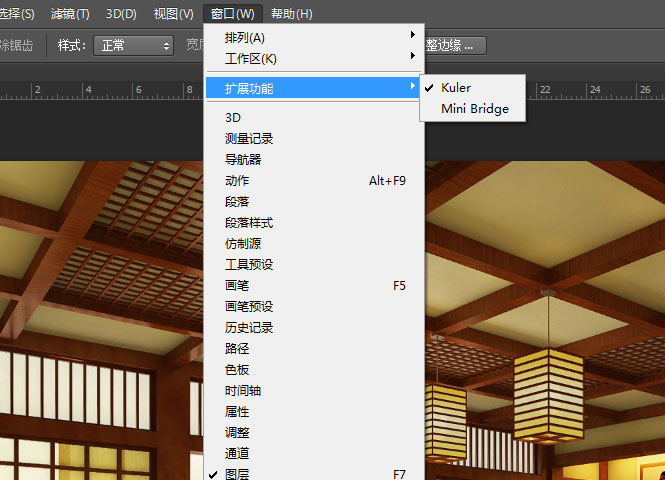Show the 通道 panel
Viewport: 665px width, 480px height.
[x=237, y=453]
